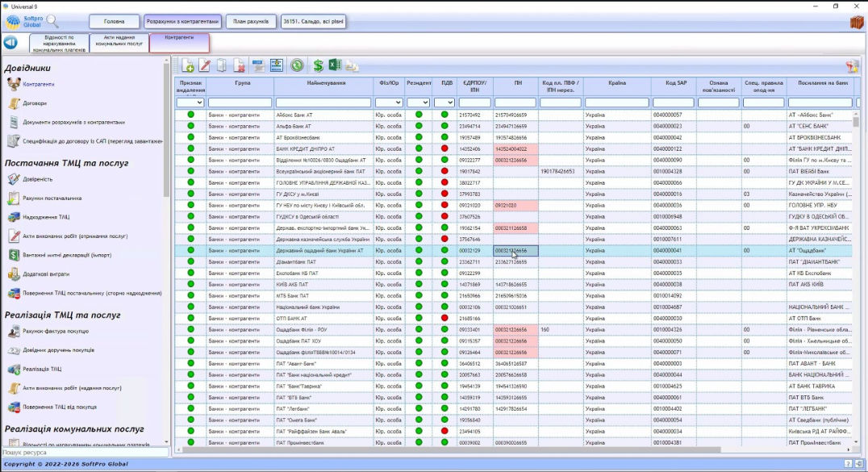Click the Вантажні митні декларації icon

(14, 255)
